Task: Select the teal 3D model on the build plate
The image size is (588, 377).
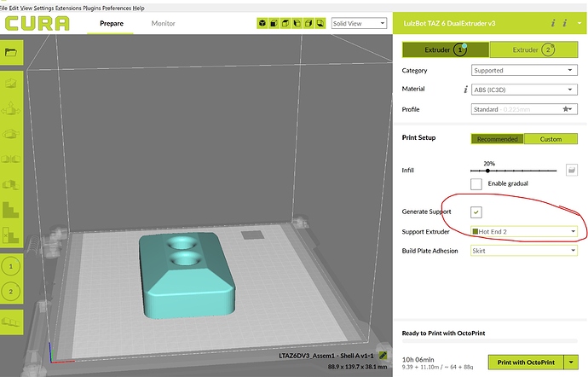Action: [x=187, y=276]
